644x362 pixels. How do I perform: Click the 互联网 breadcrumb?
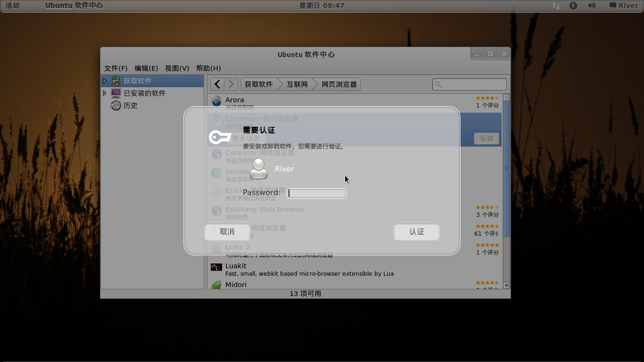click(x=297, y=84)
